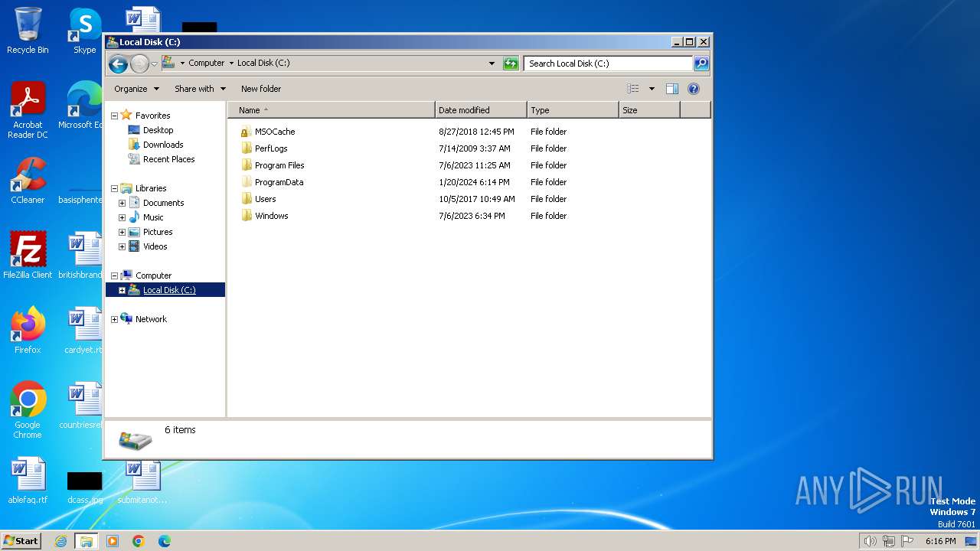Sort by the Type column header
Viewport: 980px width, 551px height.
[x=573, y=110]
